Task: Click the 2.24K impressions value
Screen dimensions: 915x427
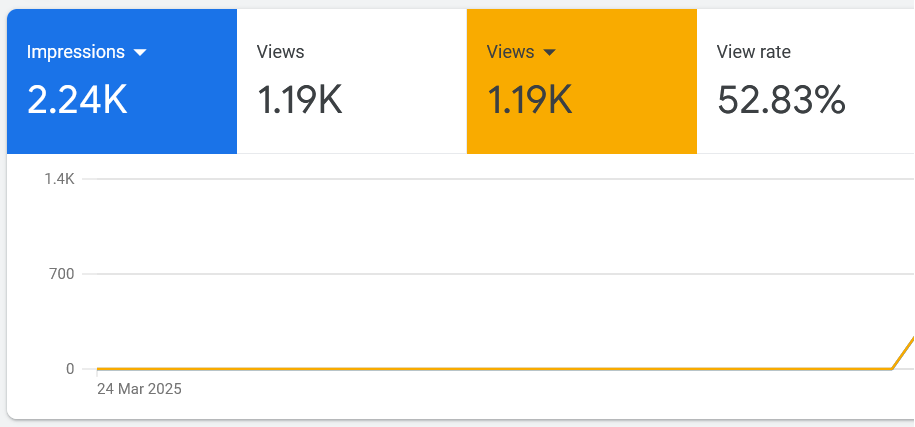Action: 77,100
